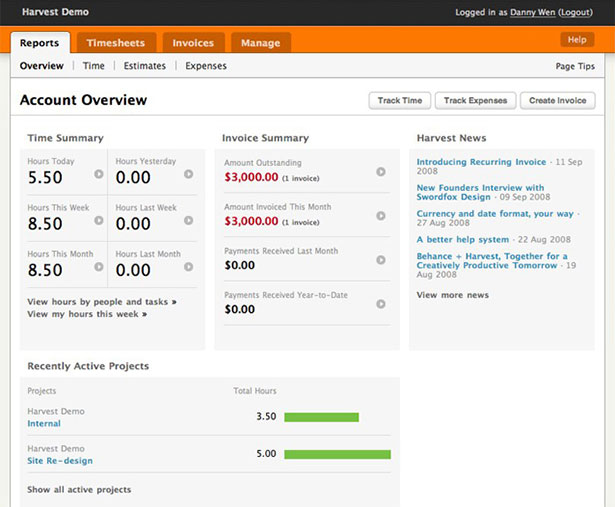
Task: Select the Expenses sub-navigation item
Action: coord(206,66)
